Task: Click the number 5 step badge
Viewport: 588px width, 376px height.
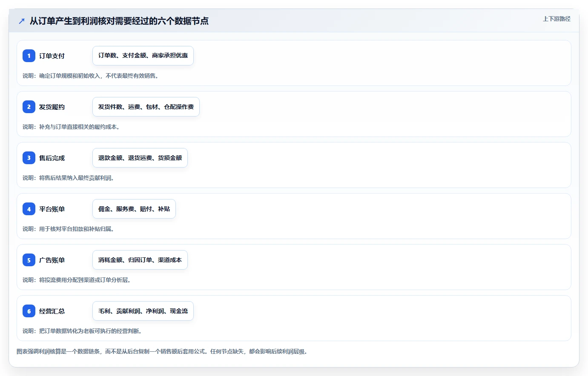Action: tap(29, 260)
